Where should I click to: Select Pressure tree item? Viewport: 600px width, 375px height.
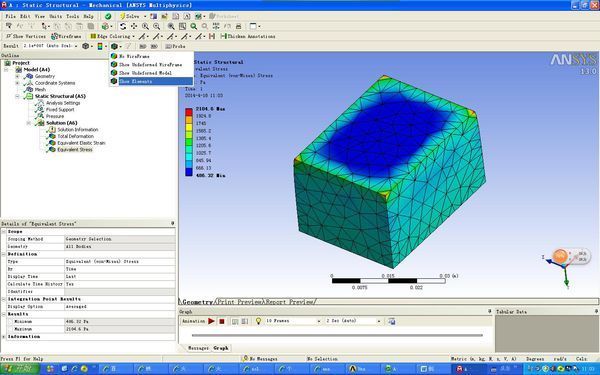coord(55,116)
